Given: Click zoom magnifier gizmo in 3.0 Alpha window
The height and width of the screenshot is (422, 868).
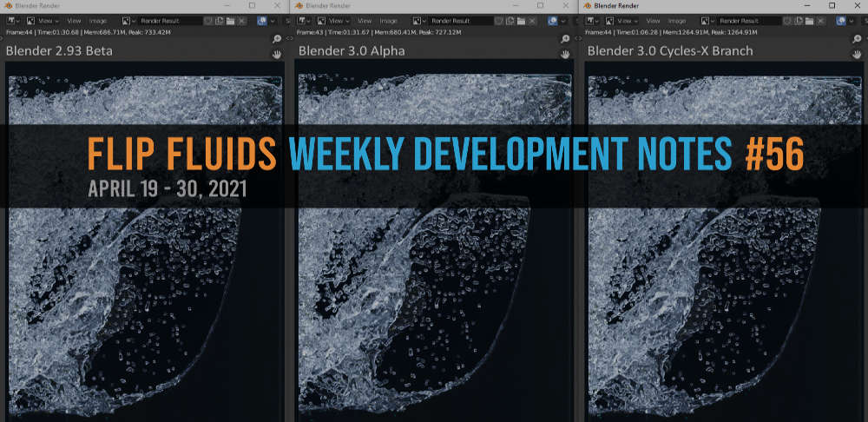Looking at the screenshot, I should point(565,39).
